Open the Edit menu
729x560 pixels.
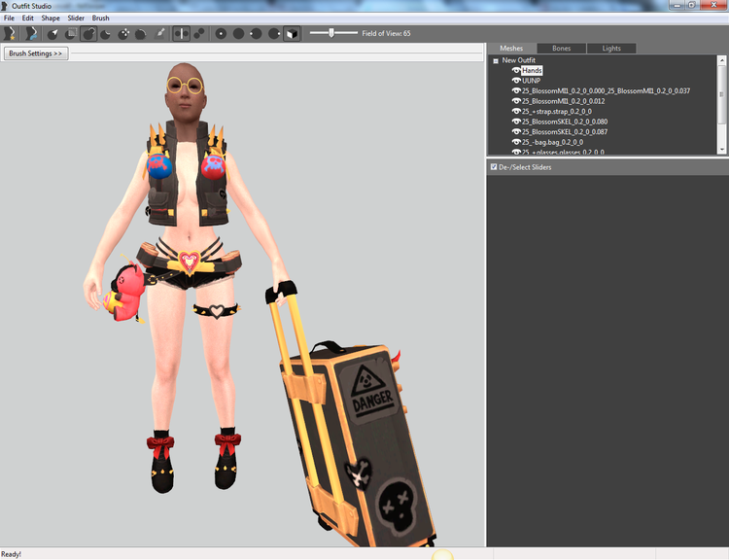coord(28,18)
